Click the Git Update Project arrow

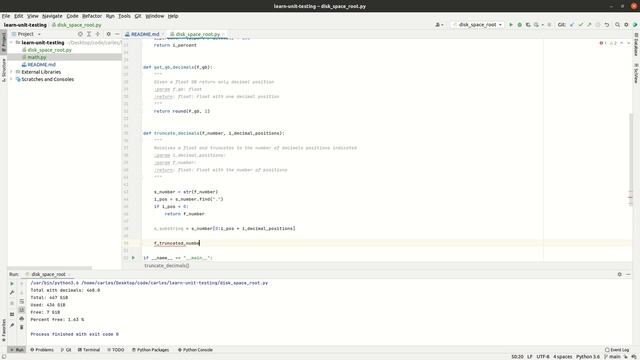572,25
